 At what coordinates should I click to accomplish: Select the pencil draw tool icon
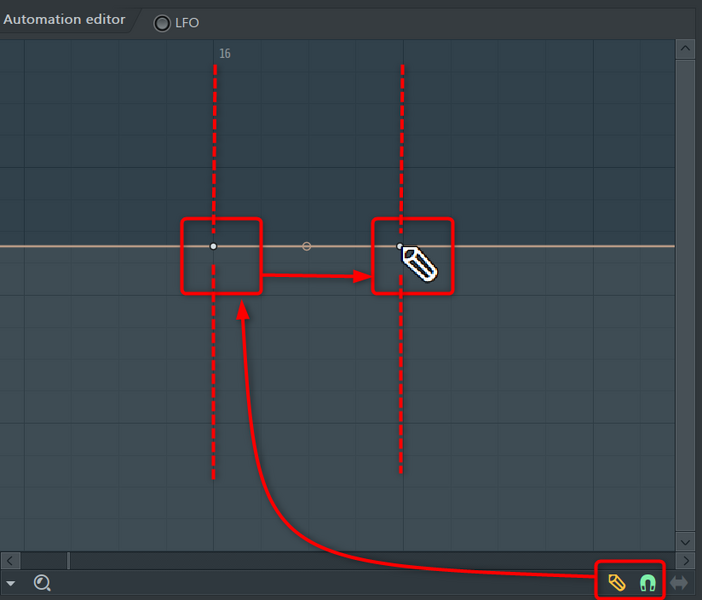tap(617, 582)
